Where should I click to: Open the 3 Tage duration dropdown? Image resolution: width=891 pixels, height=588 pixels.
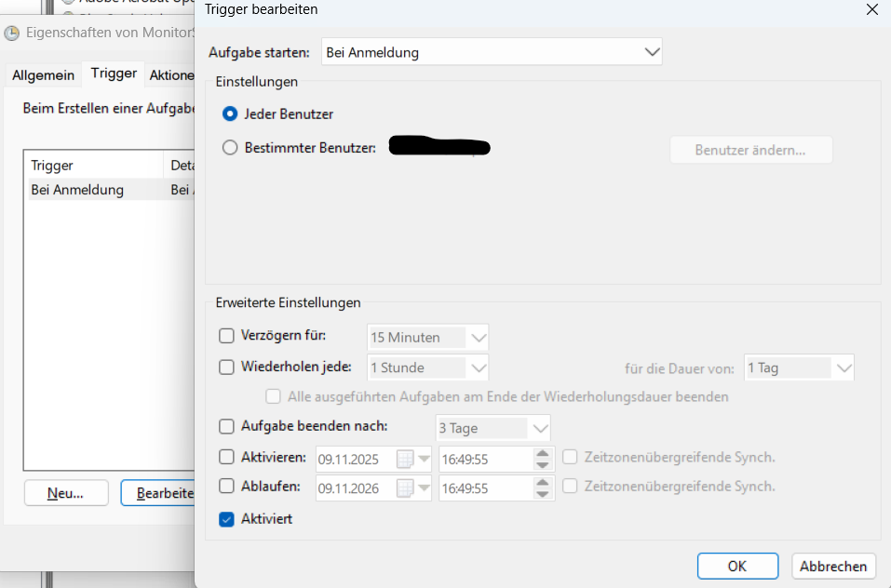coord(540,428)
